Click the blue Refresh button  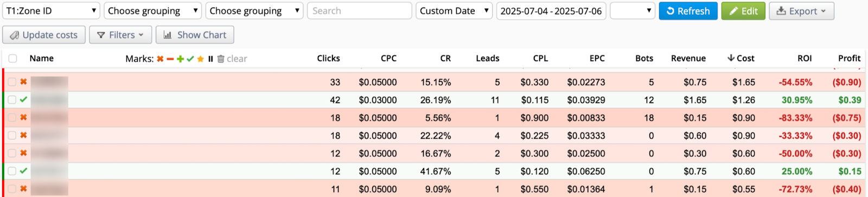click(x=688, y=11)
